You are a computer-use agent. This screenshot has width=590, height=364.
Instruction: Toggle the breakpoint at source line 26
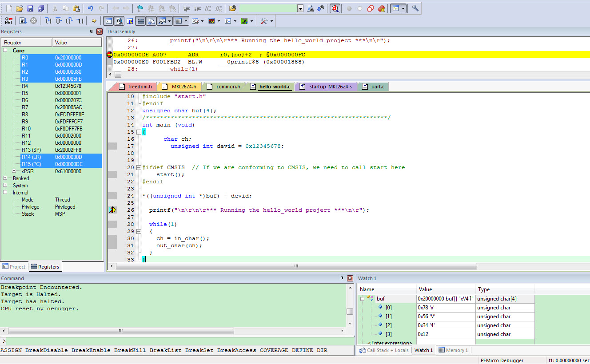click(x=112, y=210)
